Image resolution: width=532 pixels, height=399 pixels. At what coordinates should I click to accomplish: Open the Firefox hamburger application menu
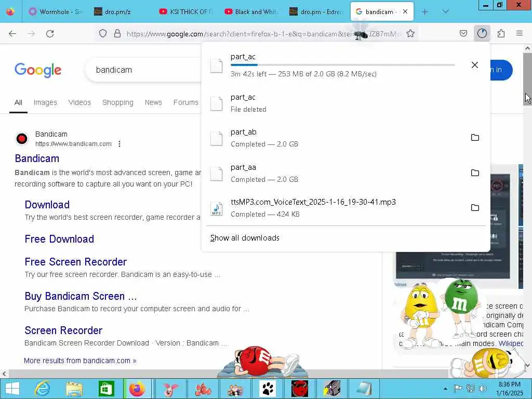point(519,33)
